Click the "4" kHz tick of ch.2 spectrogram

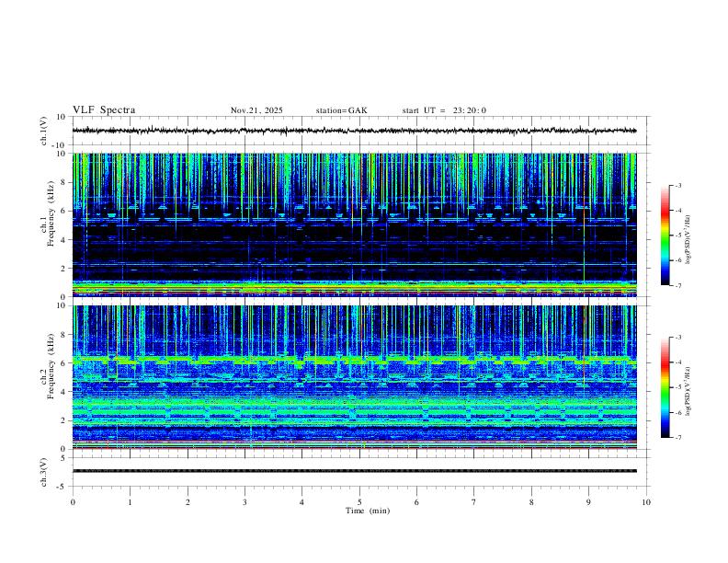point(64,392)
